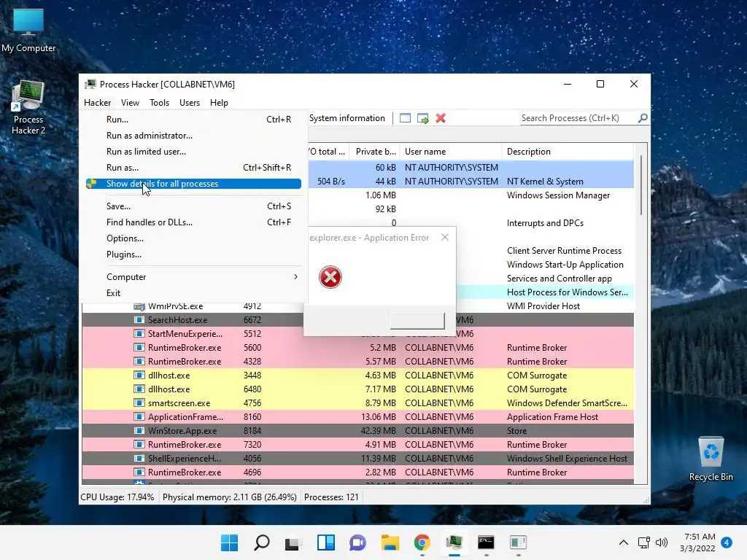The image size is (747, 560).
Task: Click the CPU Usage status bar entry
Action: [117, 497]
